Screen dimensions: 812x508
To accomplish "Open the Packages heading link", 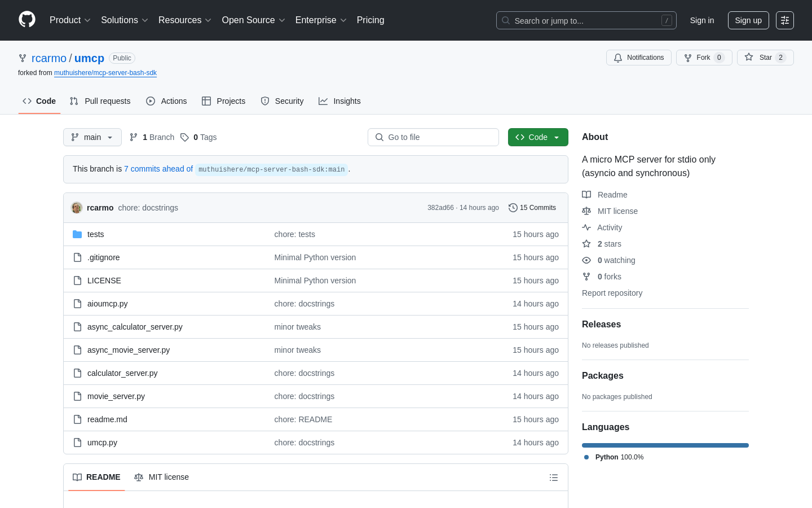I will (603, 376).
